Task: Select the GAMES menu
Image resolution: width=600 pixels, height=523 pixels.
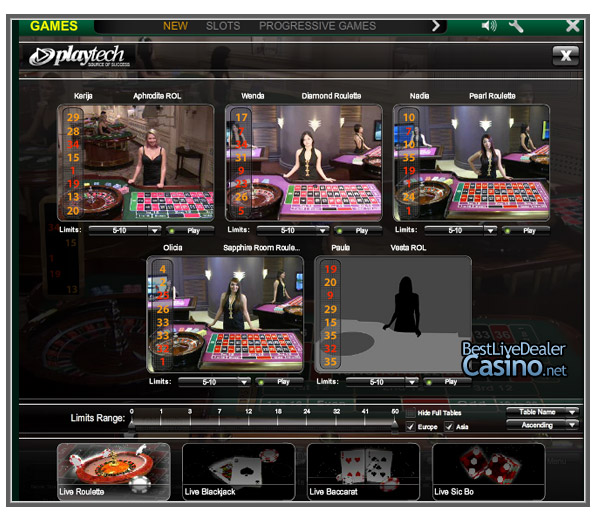Action: click(x=54, y=26)
